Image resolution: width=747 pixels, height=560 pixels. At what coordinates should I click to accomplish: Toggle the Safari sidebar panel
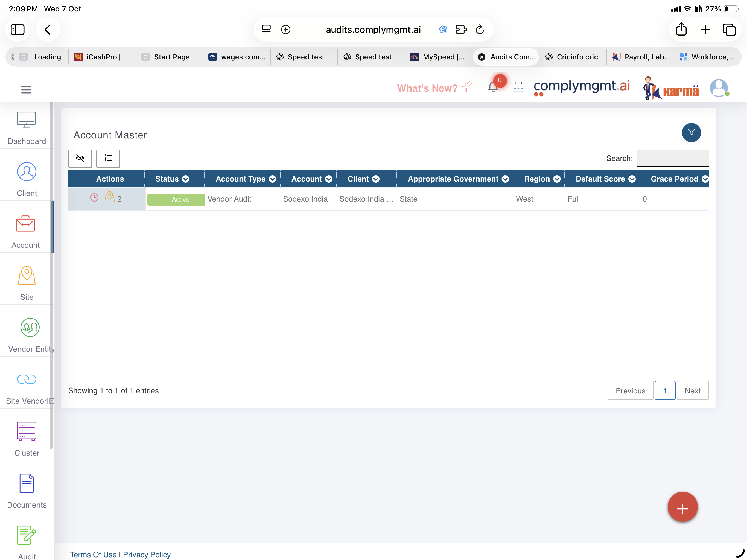click(x=17, y=29)
